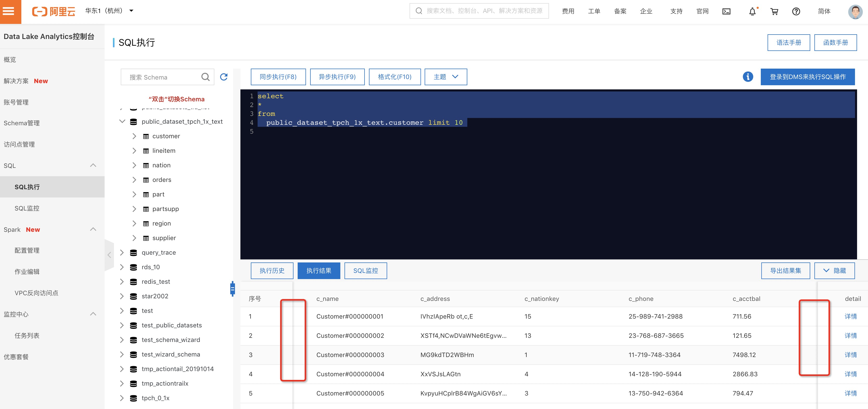Expand the customer table node
Screen dimensions: 868x409
point(134,136)
